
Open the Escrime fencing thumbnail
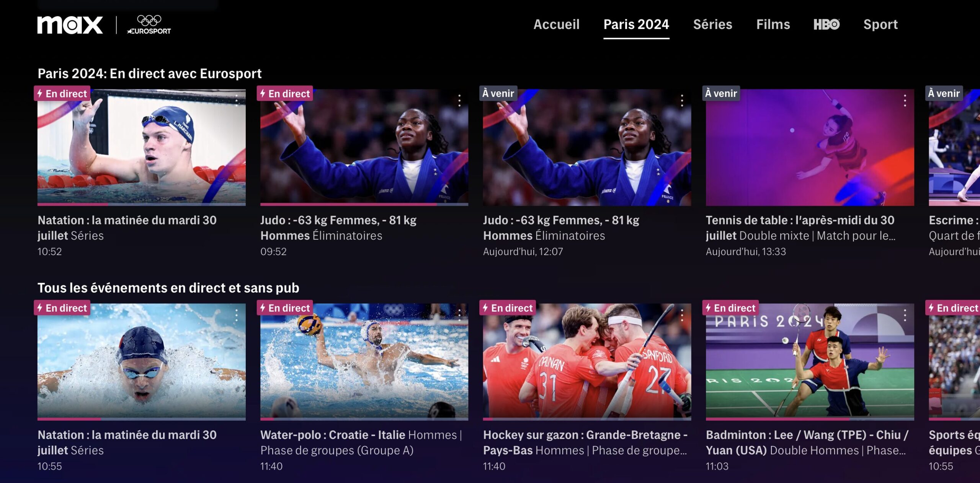954,147
